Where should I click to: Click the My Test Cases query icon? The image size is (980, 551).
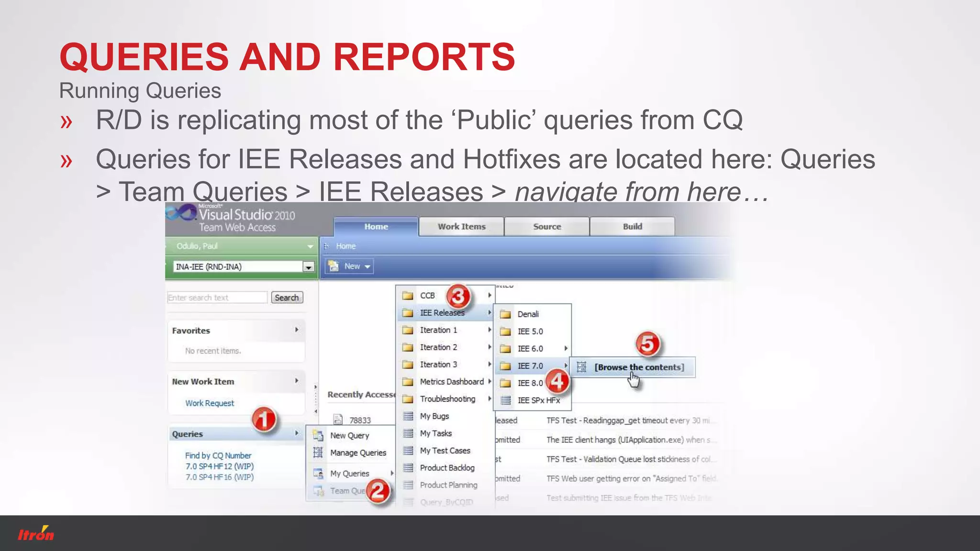pos(408,451)
